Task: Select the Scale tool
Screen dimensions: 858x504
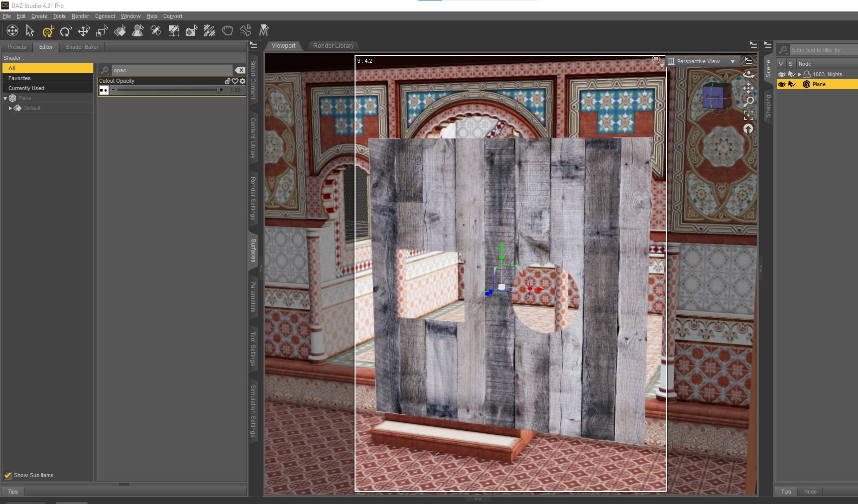Action: 101,31
